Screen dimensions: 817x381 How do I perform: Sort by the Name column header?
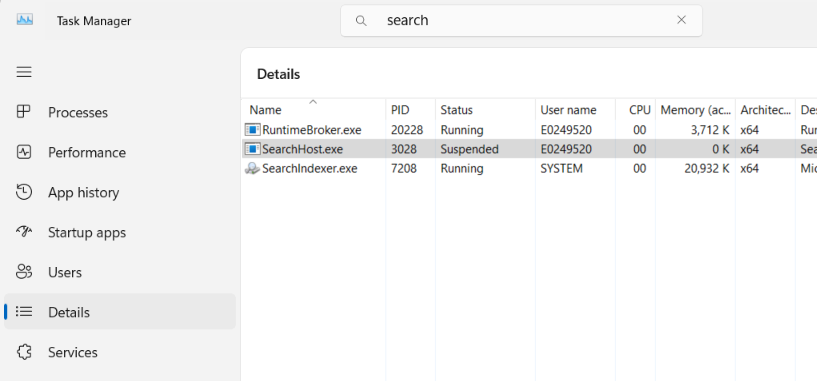pos(313,109)
